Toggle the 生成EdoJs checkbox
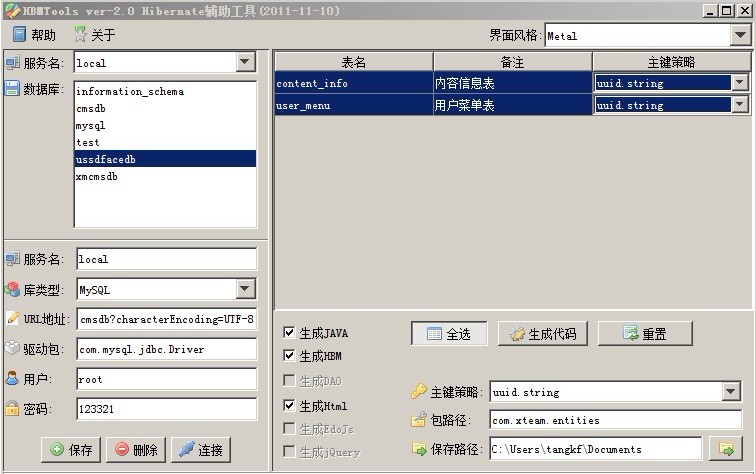Viewport: 756px width, 474px height. [x=289, y=428]
